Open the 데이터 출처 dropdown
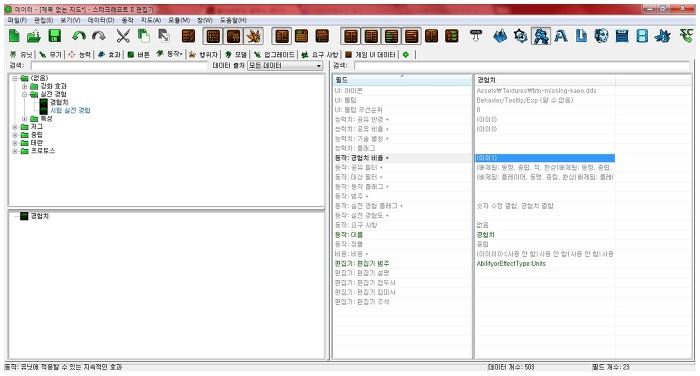Screen dimensions: 700x376 coord(285,66)
